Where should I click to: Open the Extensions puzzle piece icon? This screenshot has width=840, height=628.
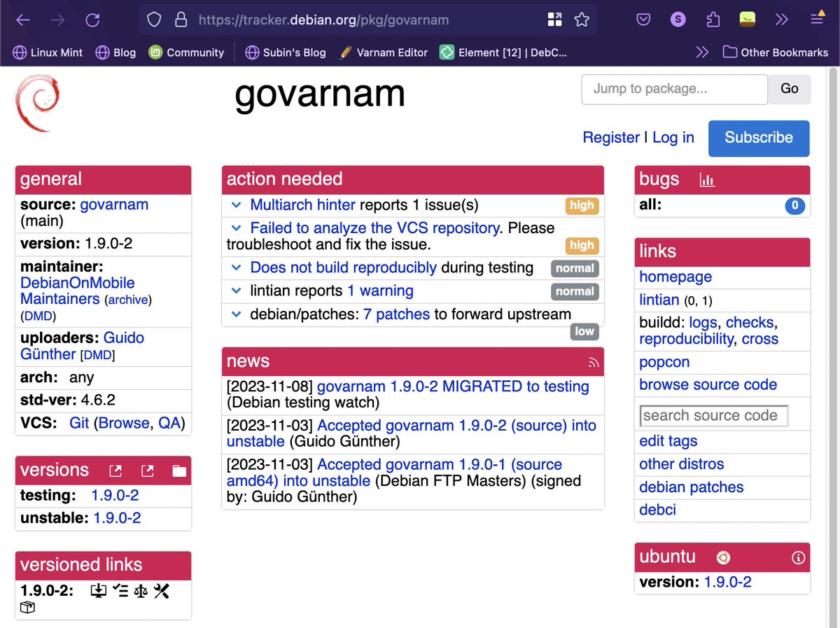click(713, 20)
